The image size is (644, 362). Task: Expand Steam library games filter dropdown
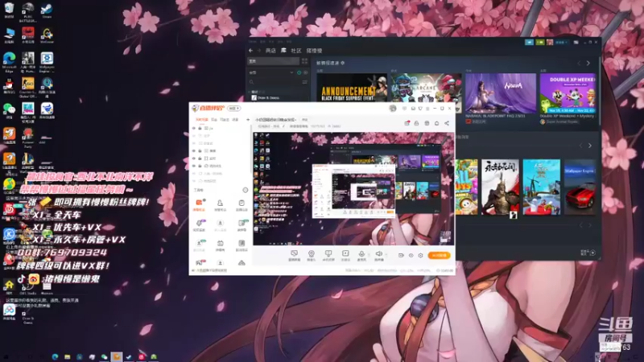coord(291,72)
